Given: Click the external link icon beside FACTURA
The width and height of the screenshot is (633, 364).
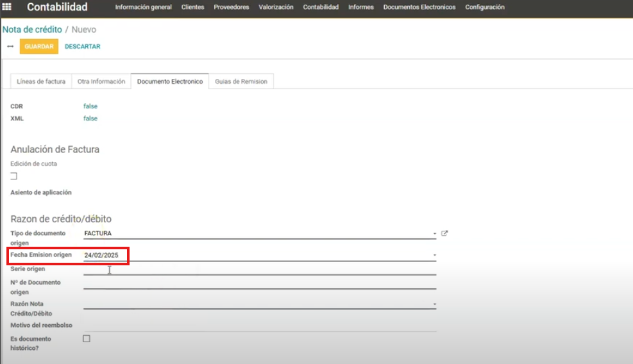Looking at the screenshot, I should [444, 234].
